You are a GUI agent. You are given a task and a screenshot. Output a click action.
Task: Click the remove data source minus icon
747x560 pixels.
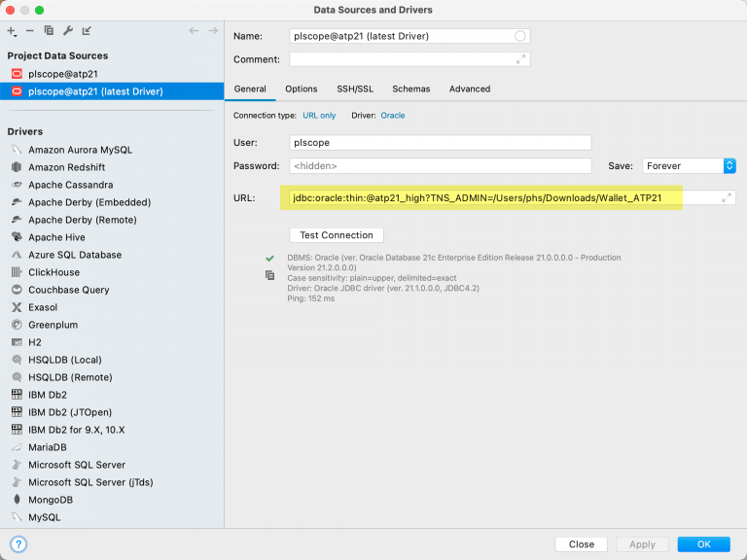(30, 31)
